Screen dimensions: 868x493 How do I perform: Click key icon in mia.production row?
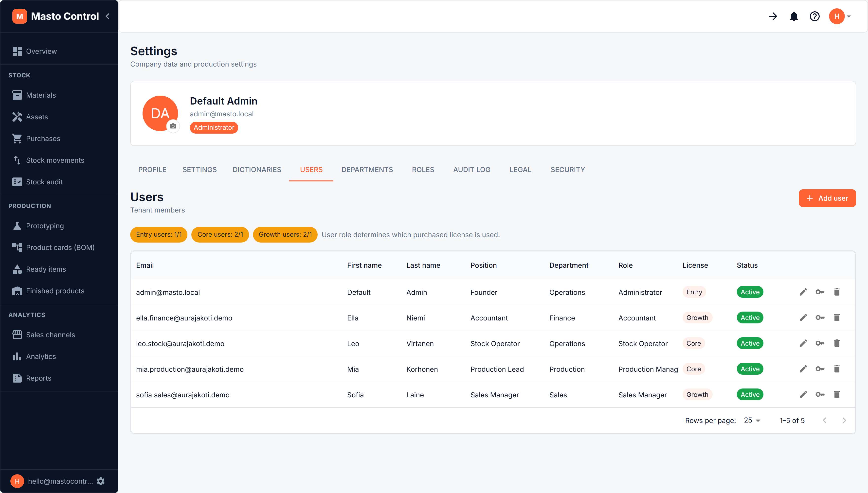tap(820, 369)
